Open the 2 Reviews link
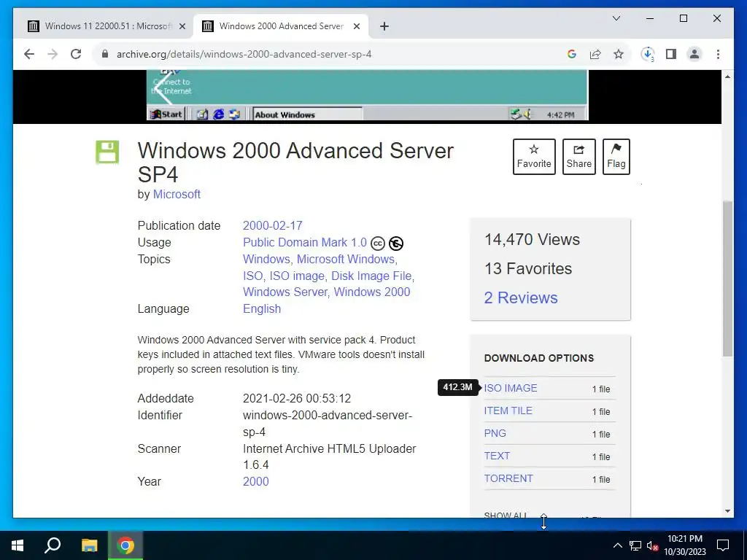The image size is (747, 560). 521,298
